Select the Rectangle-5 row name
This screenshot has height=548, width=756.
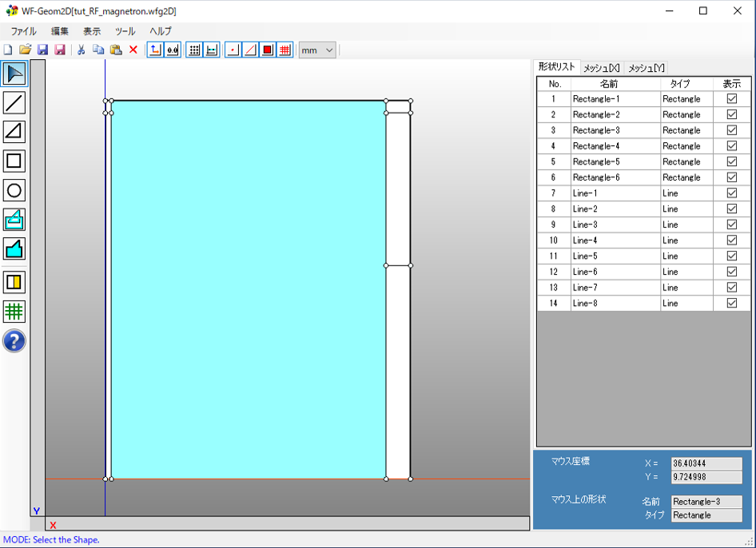pyautogui.click(x=596, y=162)
